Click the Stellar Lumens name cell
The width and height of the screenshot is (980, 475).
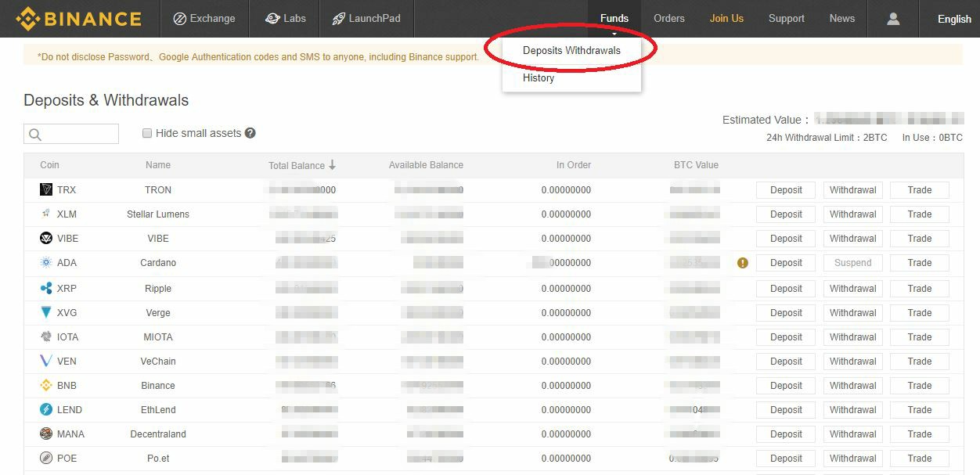point(158,214)
